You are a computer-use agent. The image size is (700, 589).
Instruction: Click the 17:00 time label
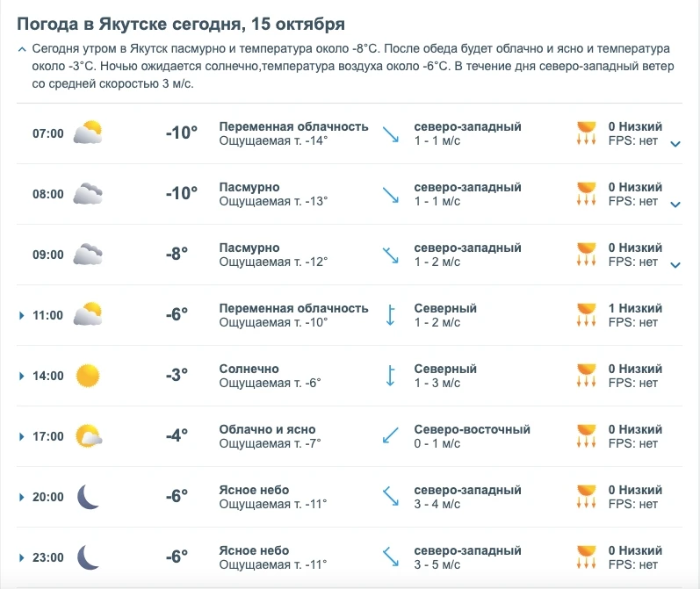pyautogui.click(x=47, y=436)
